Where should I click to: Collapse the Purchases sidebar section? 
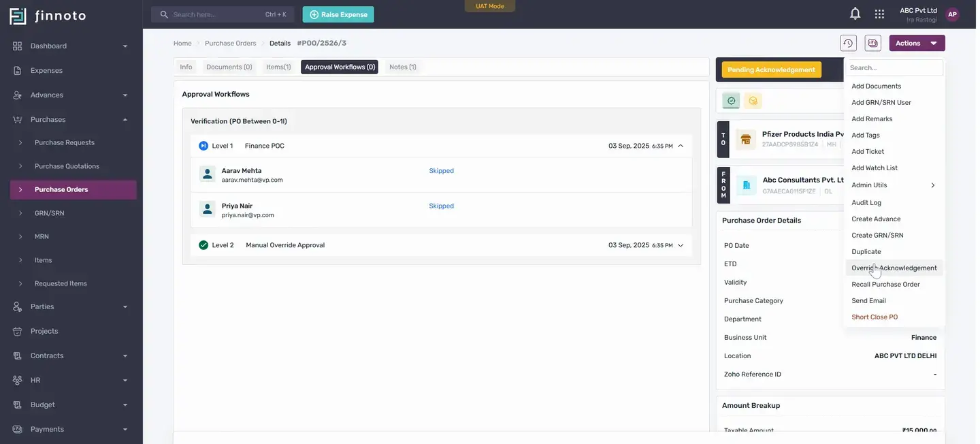125,120
